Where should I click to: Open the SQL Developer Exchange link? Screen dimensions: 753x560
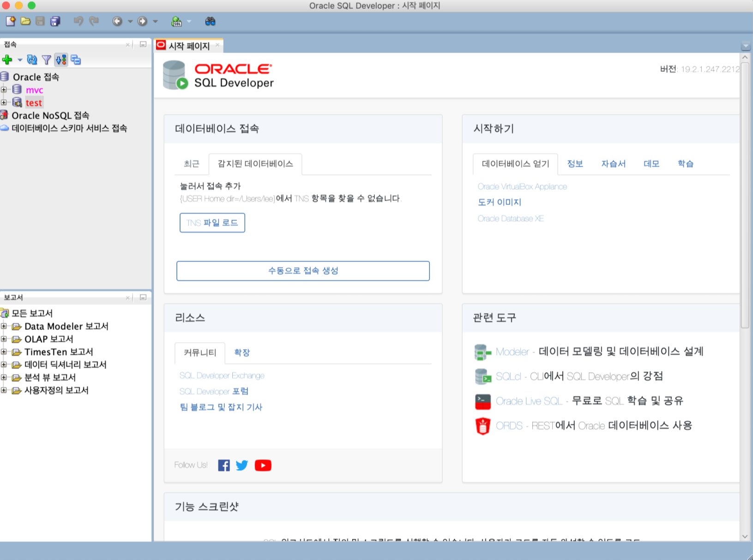[x=222, y=376]
